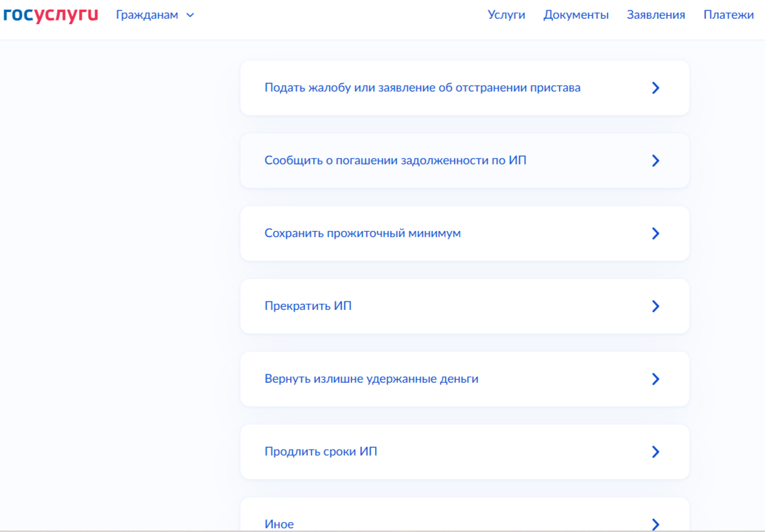
Task: Select the Продлить сроки ИП label
Action: (x=320, y=452)
